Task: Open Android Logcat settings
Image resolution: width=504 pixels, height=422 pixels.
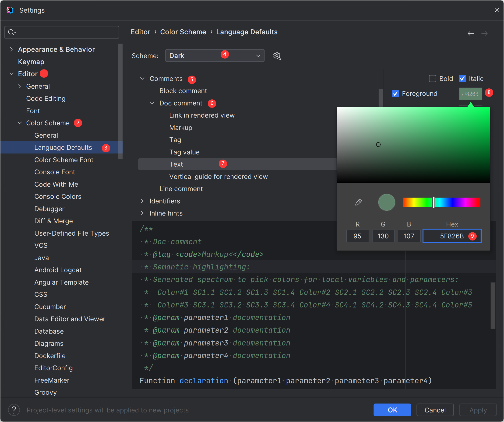Action: pyautogui.click(x=58, y=270)
